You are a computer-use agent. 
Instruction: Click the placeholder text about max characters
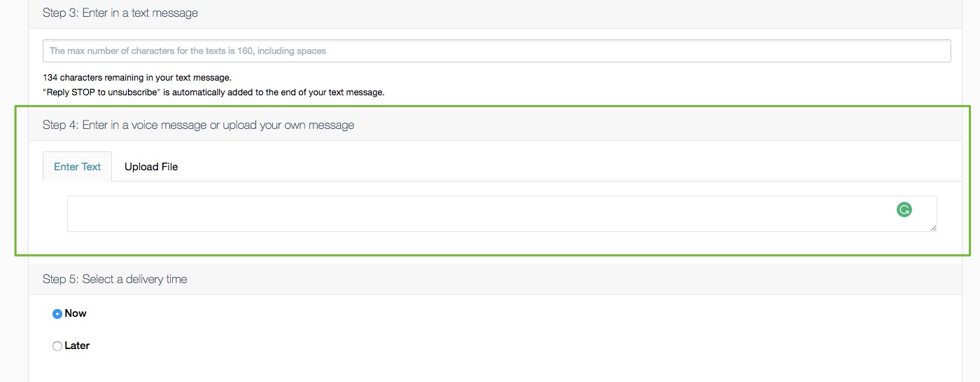[188, 50]
